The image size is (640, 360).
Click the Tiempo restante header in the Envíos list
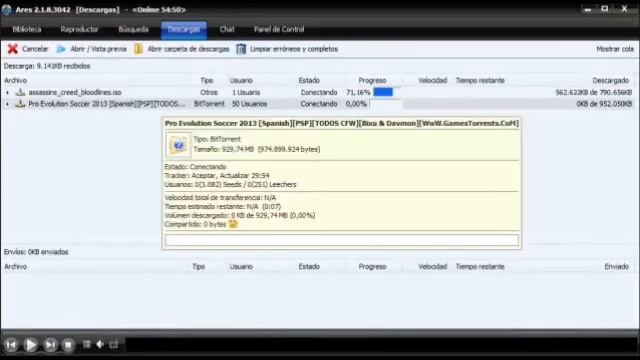pyautogui.click(x=480, y=267)
